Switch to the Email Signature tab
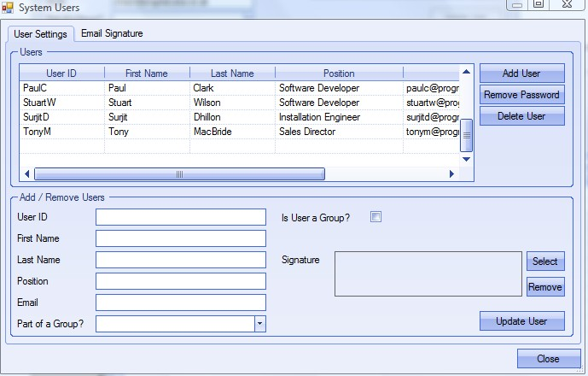 pyautogui.click(x=112, y=33)
